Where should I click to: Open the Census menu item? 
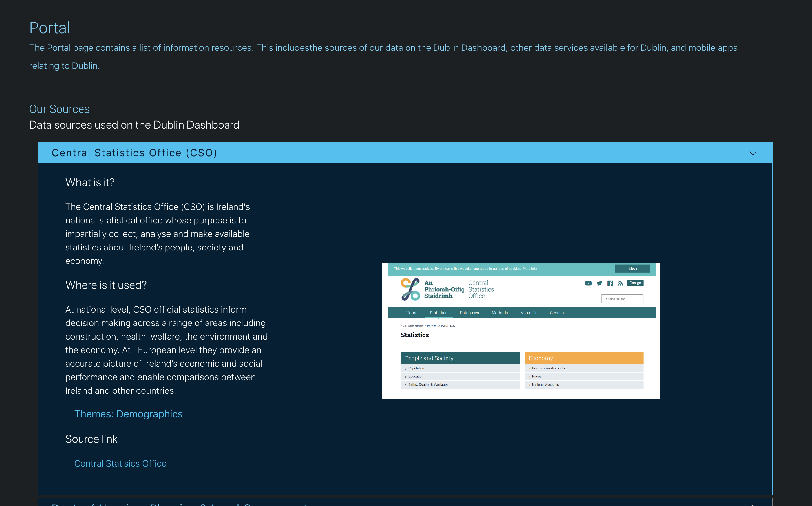pyautogui.click(x=557, y=313)
